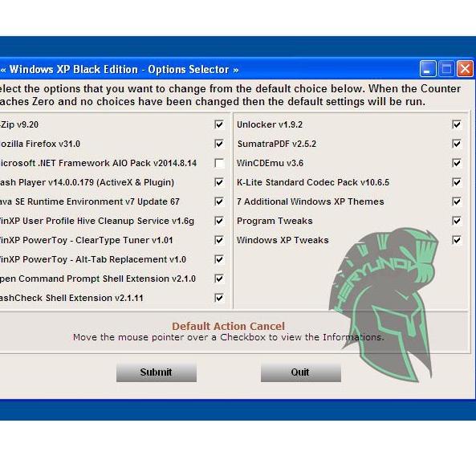476x476 pixels.
Task: Uncheck the WinCDEmu v3.6 checkbox
Action: click(457, 163)
